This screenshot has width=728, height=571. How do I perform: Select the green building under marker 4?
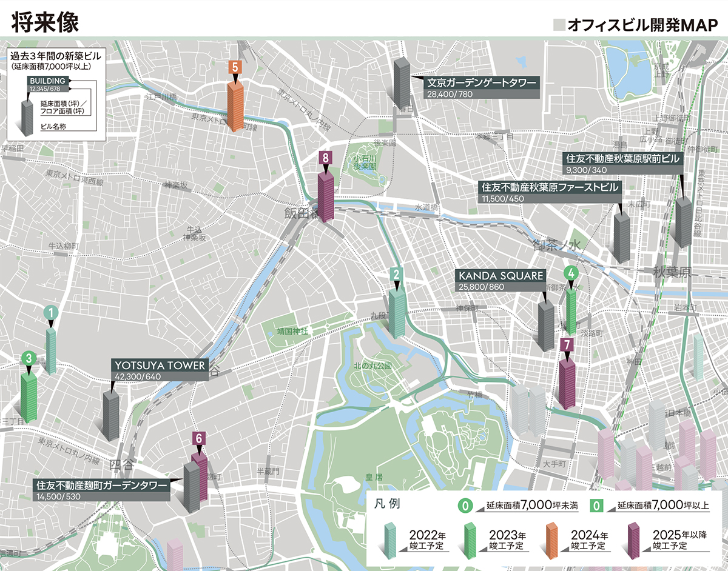571,312
